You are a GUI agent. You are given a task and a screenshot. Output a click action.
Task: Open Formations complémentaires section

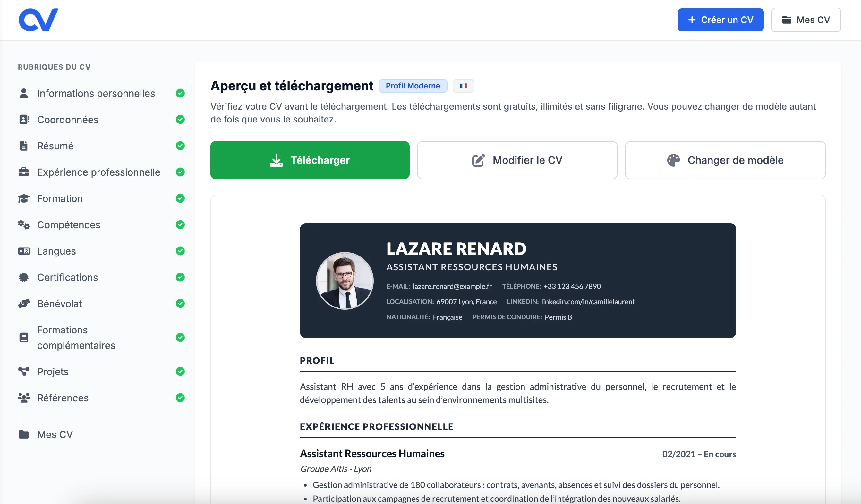76,337
